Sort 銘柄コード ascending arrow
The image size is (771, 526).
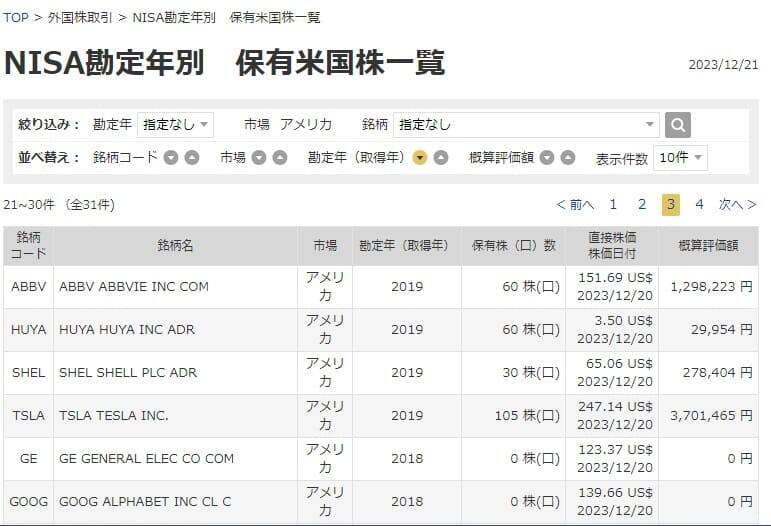point(192,158)
